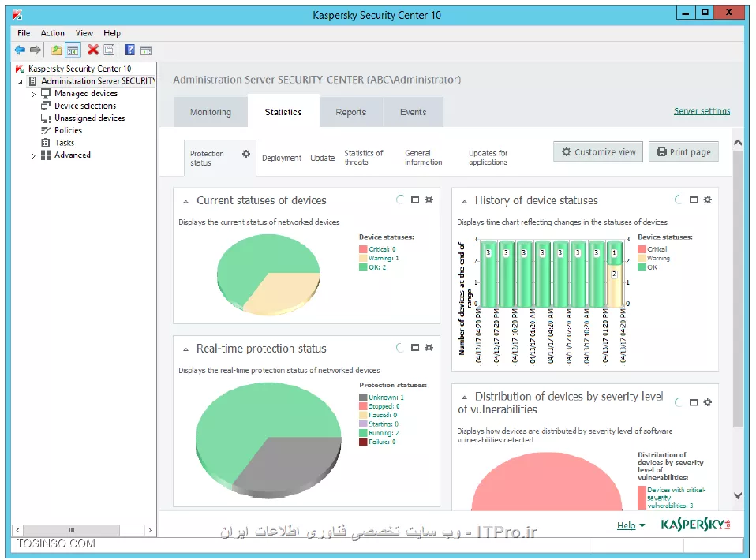Switch to the Reports tab
This screenshot has width=756, height=560.
click(x=351, y=112)
